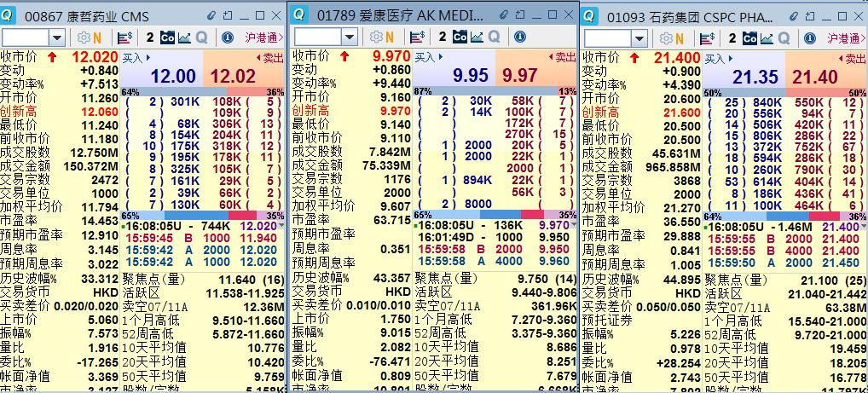This screenshot has height=393, width=868.
Task: Click paperclip link icon in 00867 title bar
Action: tap(211, 15)
